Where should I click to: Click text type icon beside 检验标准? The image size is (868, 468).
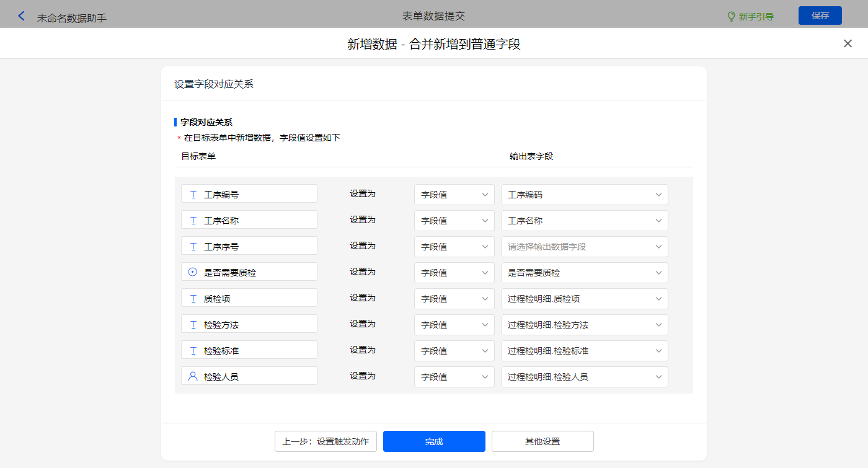[x=193, y=351]
